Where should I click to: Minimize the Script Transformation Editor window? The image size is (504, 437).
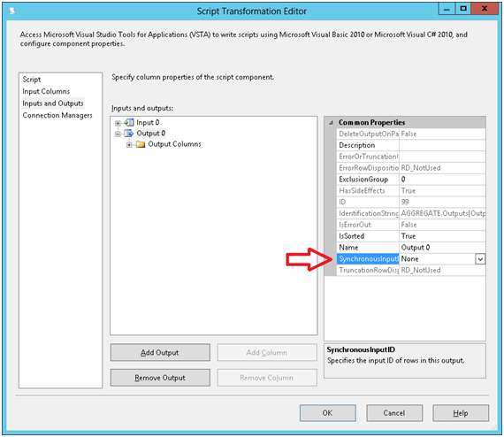click(x=447, y=9)
